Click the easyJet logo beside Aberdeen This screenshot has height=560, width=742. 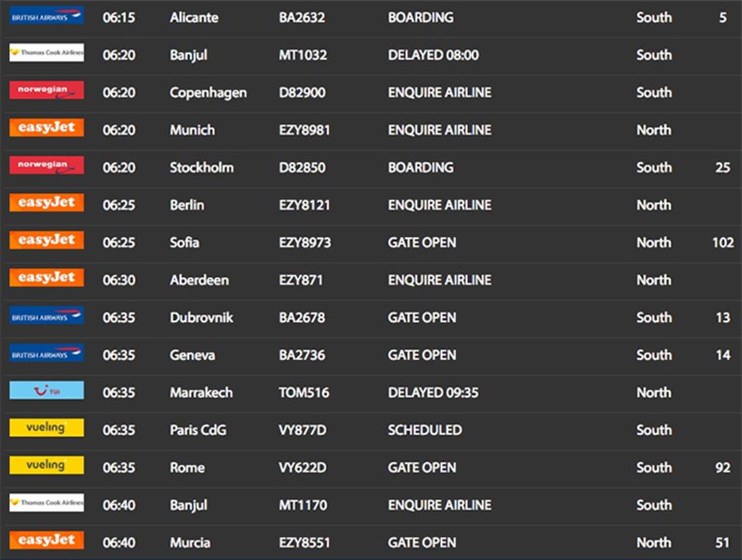pos(47,278)
